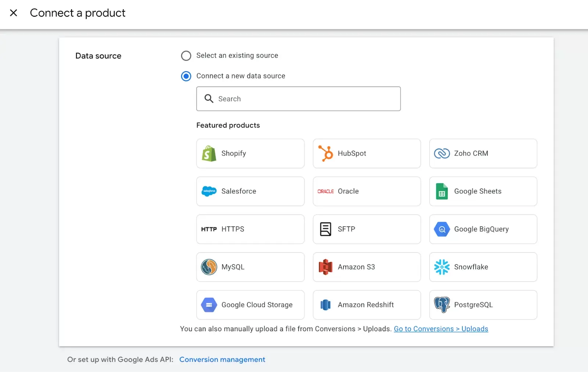Click the magnifying glass search icon
This screenshot has width=588, height=372.
pyautogui.click(x=209, y=99)
